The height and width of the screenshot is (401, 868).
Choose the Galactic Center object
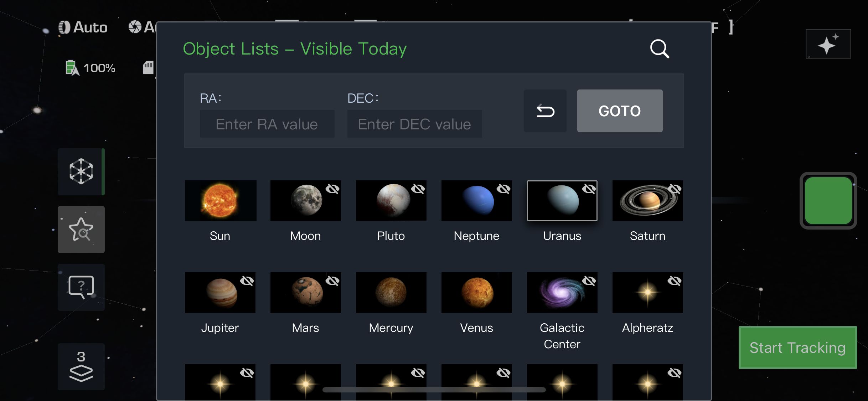click(562, 293)
